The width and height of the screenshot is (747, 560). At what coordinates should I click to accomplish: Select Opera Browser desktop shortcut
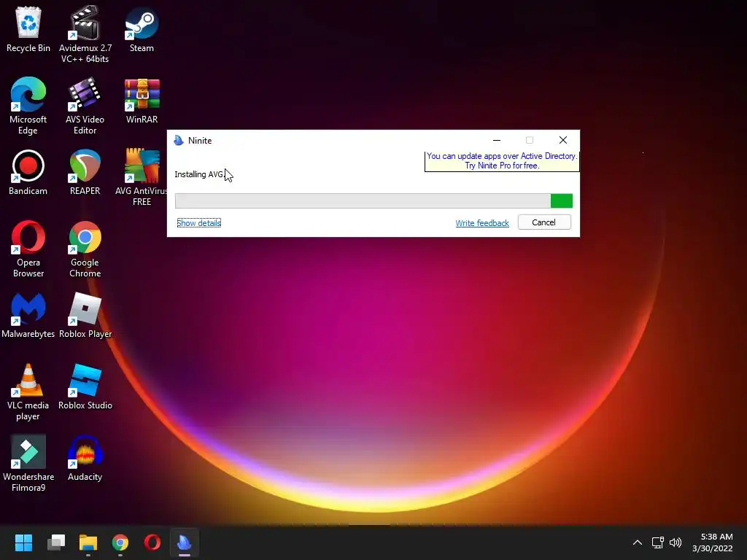(28, 249)
